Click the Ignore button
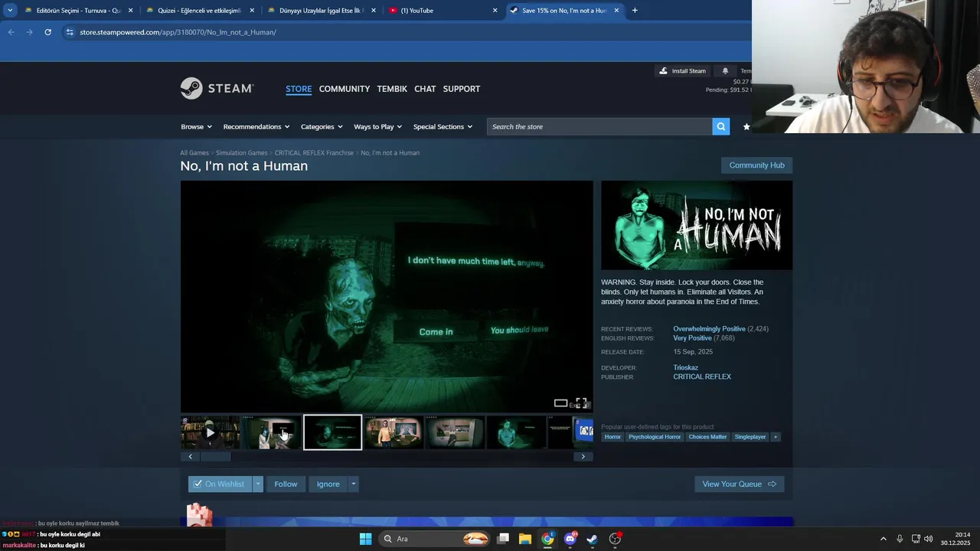980x551 pixels. 328,484
